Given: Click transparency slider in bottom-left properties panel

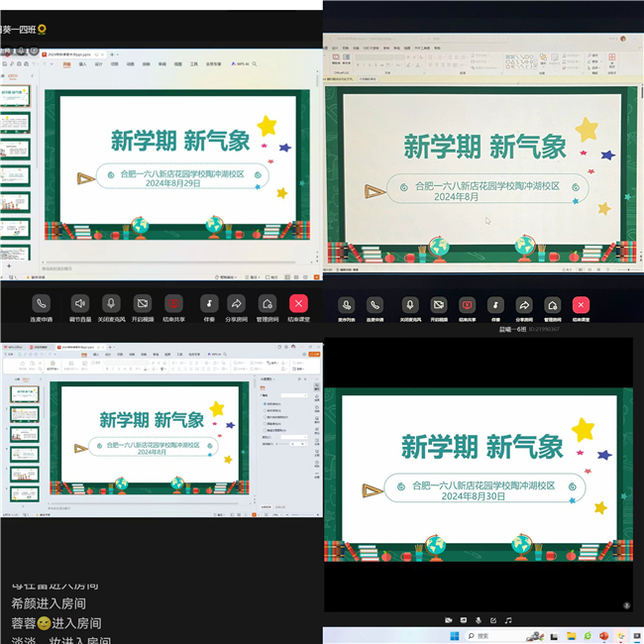Looking at the screenshot, I should (x=281, y=444).
